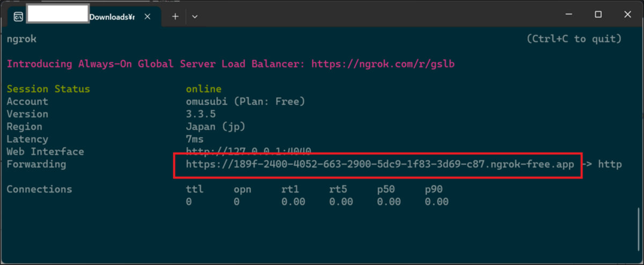
Task: Click the 0.00 value under 'rt5'
Action: pos(341,202)
